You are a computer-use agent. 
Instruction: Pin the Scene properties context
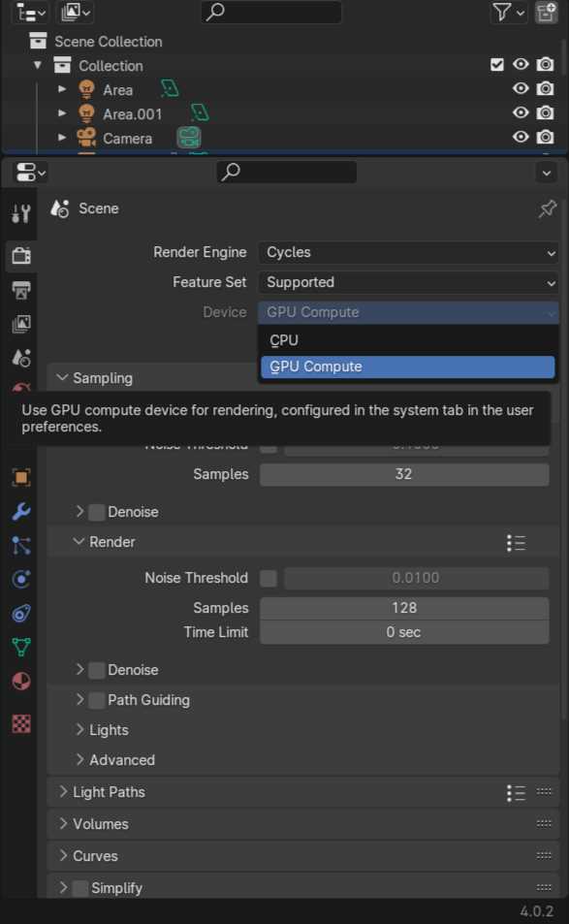tap(548, 208)
